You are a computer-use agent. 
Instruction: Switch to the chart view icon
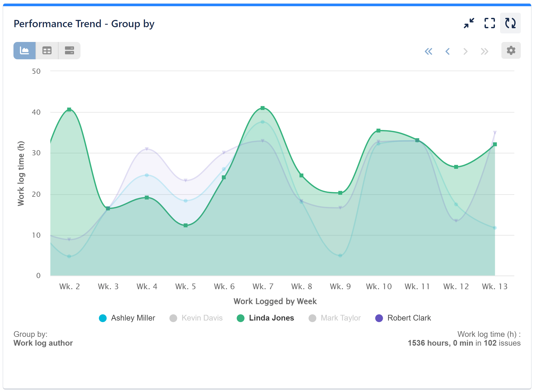click(x=25, y=50)
